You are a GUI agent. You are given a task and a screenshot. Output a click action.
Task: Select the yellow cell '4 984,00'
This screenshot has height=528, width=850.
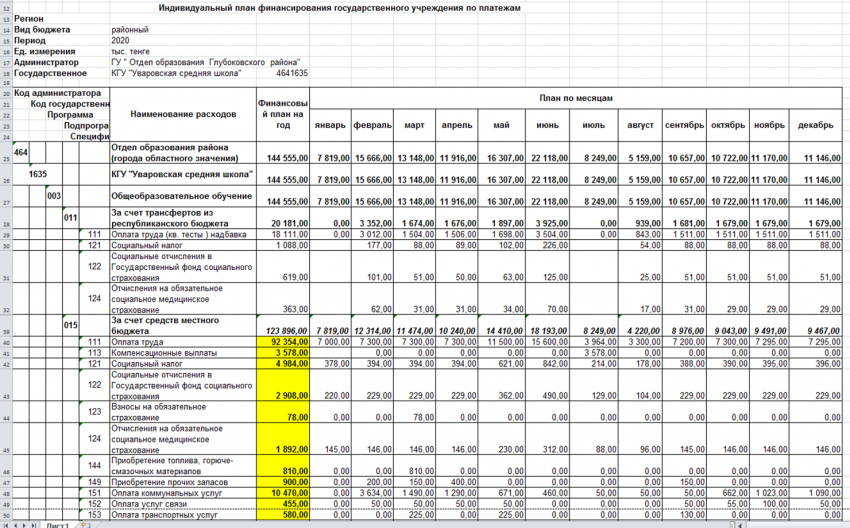pos(282,364)
